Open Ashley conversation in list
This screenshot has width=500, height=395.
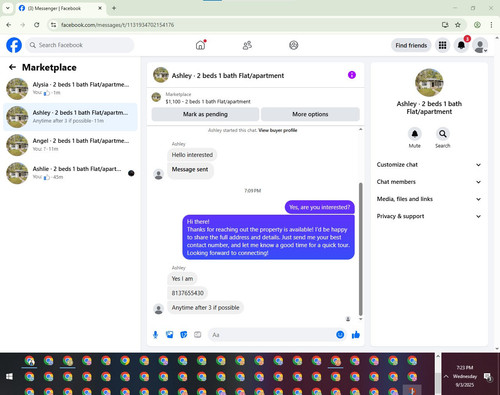(x=70, y=117)
